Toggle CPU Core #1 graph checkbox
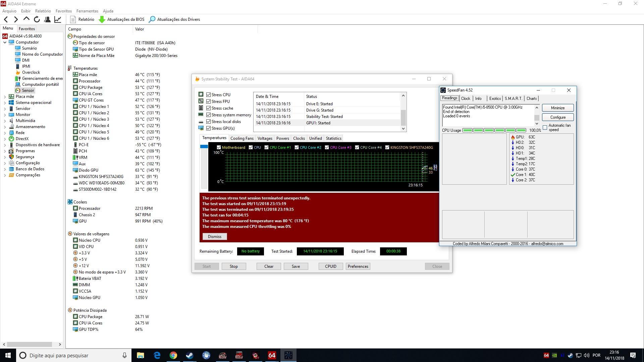 coord(266,147)
